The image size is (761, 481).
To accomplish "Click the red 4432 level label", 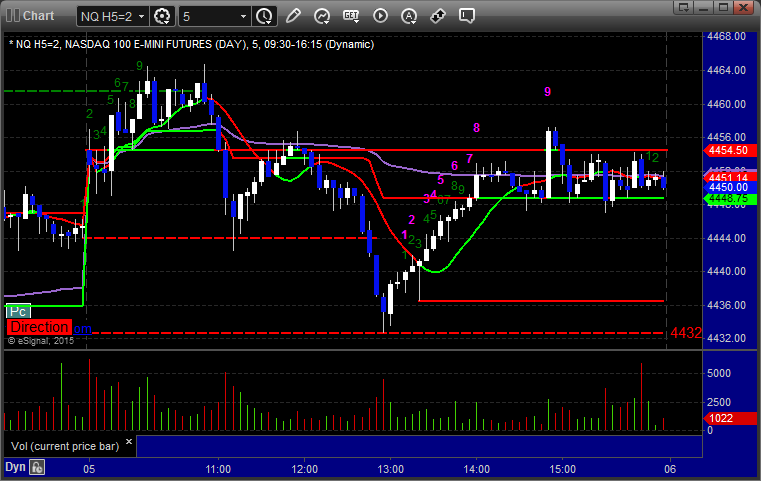I will point(686,333).
